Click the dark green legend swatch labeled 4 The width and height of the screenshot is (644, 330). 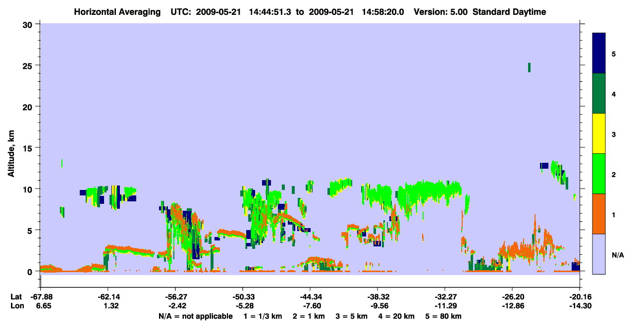pyautogui.click(x=599, y=94)
